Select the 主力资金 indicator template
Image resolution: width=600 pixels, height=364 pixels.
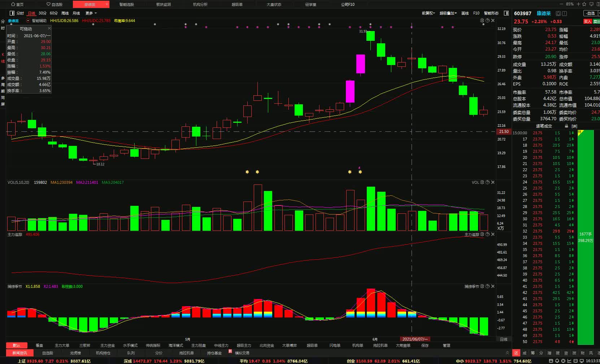(107, 346)
